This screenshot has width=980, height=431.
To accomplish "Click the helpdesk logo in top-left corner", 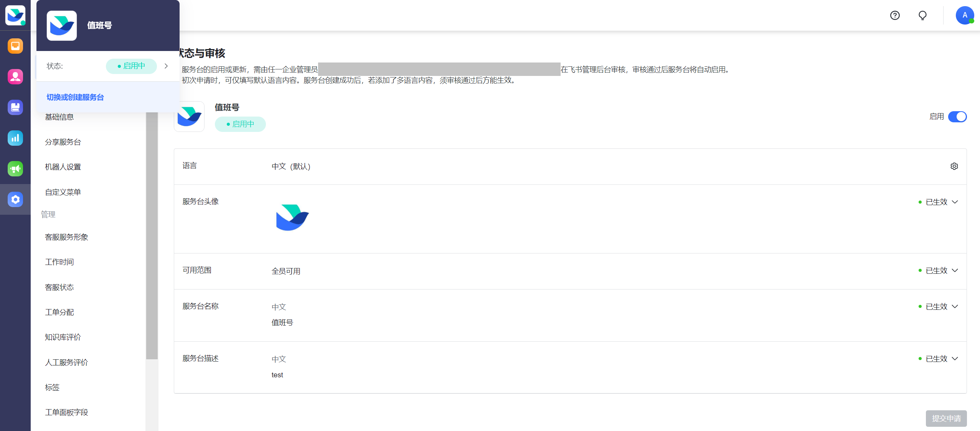I will [x=15, y=15].
